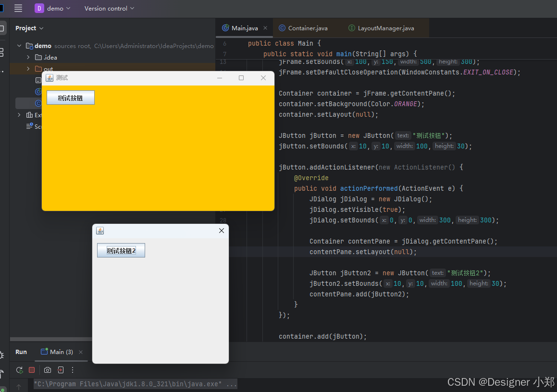Click the exit icon in Run toolbar
The image size is (557, 392).
[x=61, y=370]
